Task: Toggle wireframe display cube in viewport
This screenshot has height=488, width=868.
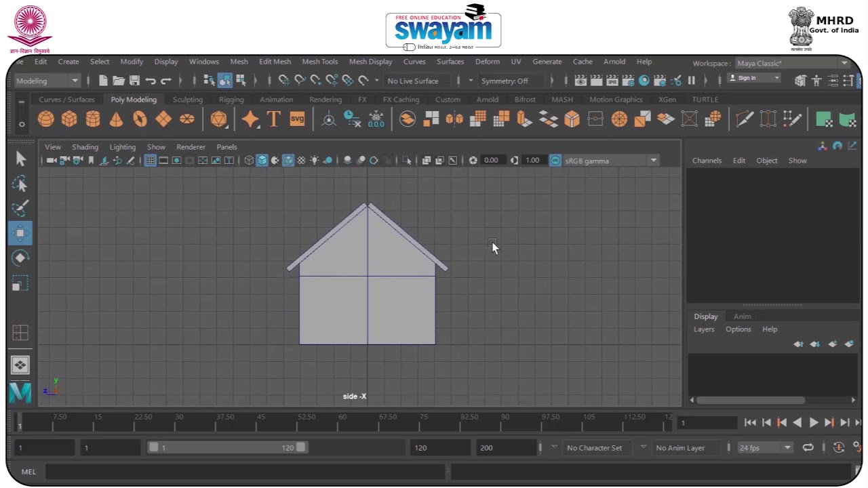Action: click(x=249, y=161)
